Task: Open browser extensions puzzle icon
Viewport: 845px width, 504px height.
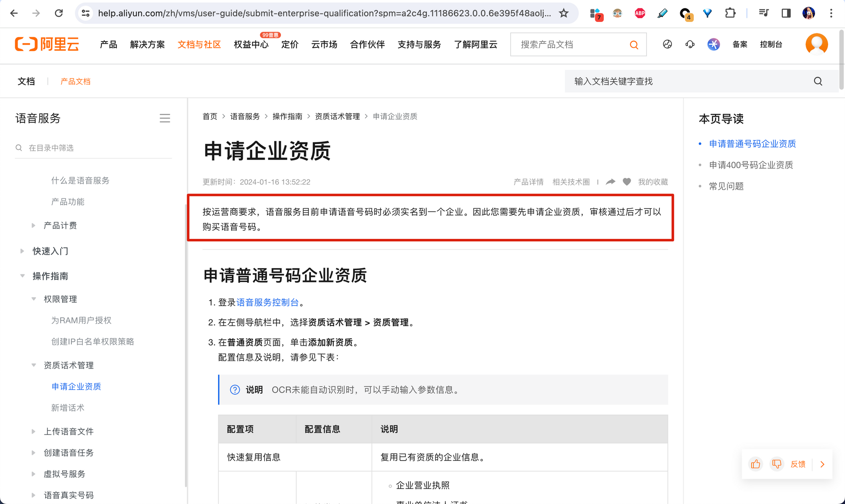Action: [730, 14]
